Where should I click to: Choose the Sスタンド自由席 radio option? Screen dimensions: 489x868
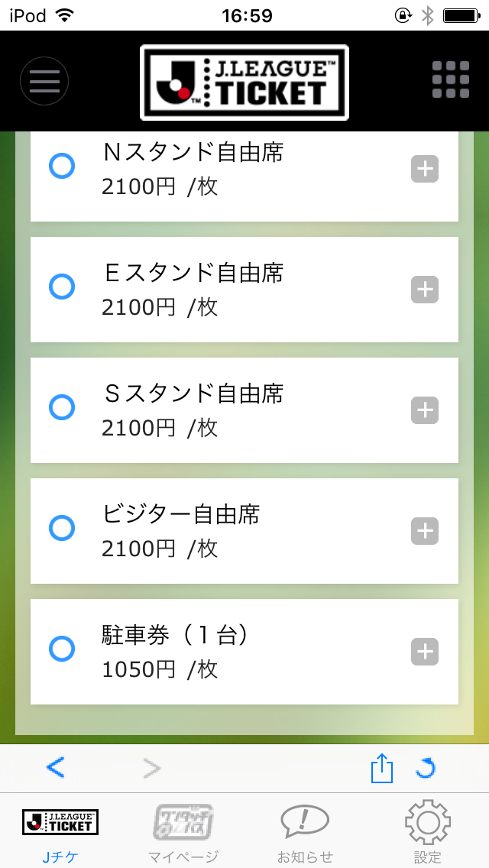click(62, 407)
